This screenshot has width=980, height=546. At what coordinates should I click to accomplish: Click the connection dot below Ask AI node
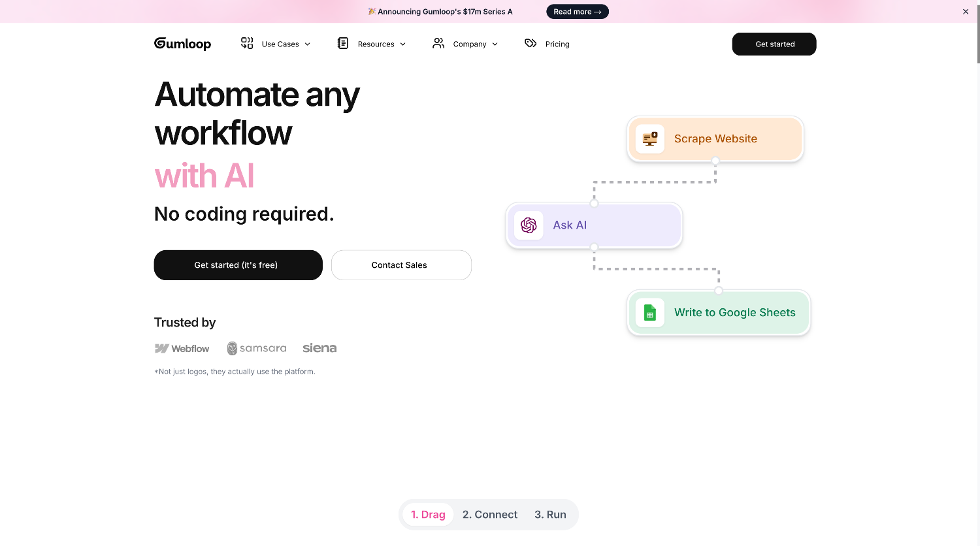pos(594,248)
